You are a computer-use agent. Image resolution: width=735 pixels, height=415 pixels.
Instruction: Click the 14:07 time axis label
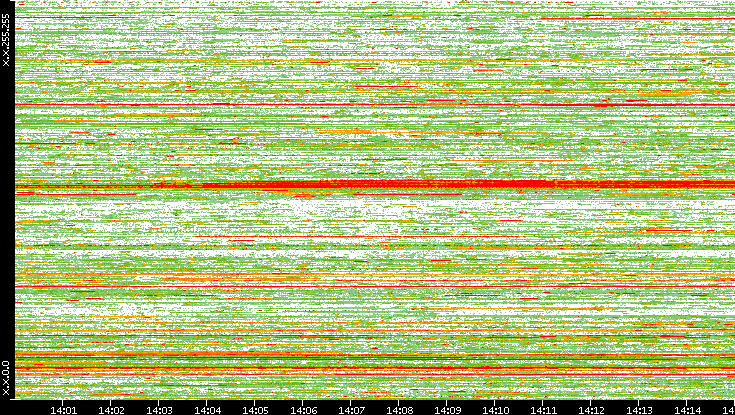[351, 410]
